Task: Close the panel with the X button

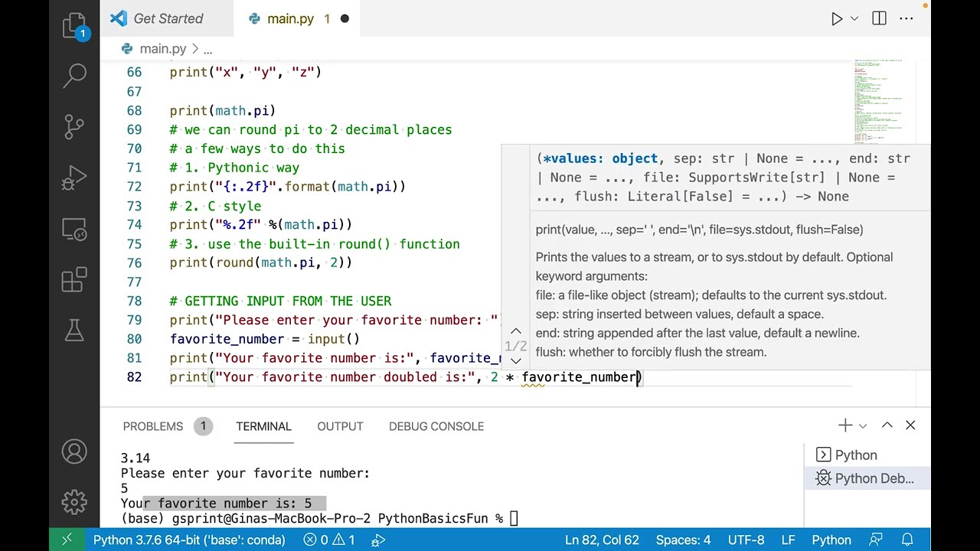Action: 910,425
